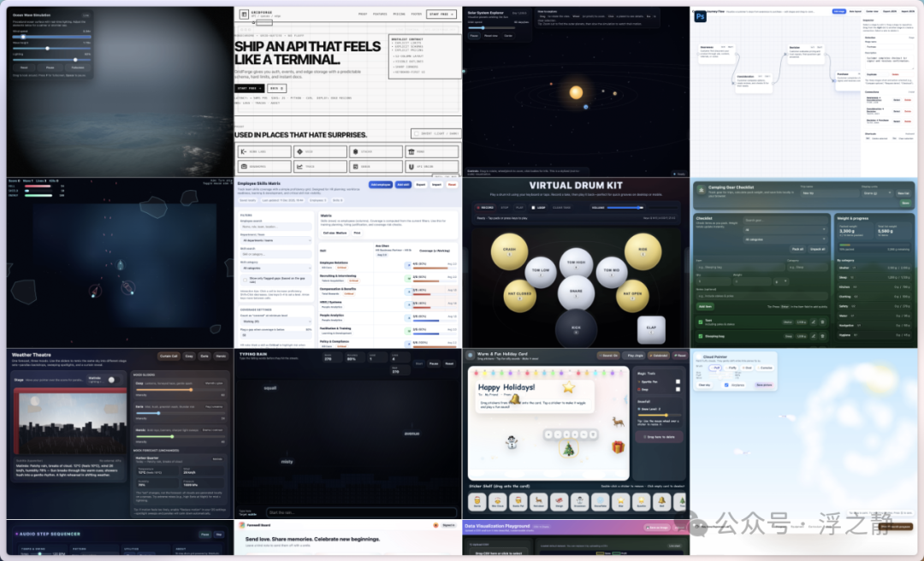Hit the TOM HIGH pad
The width and height of the screenshot is (924, 561).
click(576, 264)
